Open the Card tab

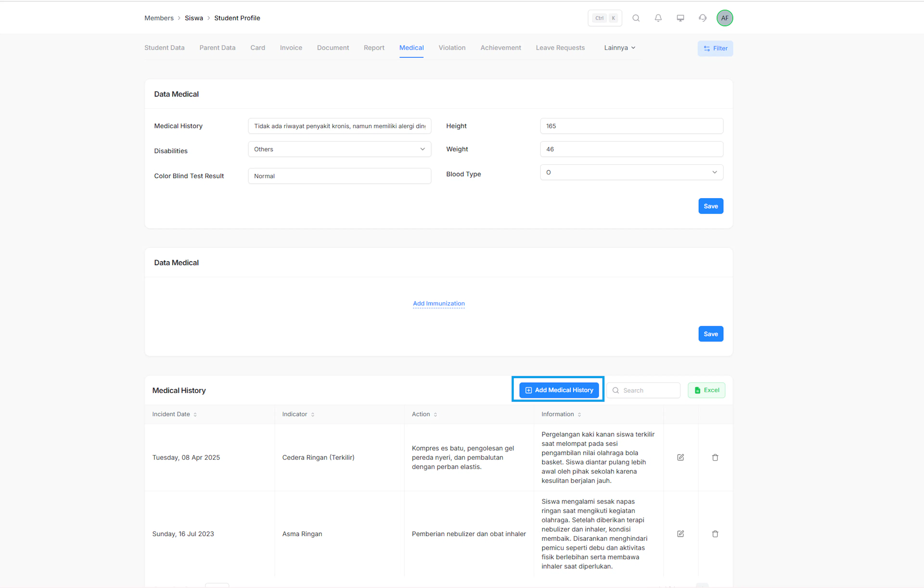(257, 48)
